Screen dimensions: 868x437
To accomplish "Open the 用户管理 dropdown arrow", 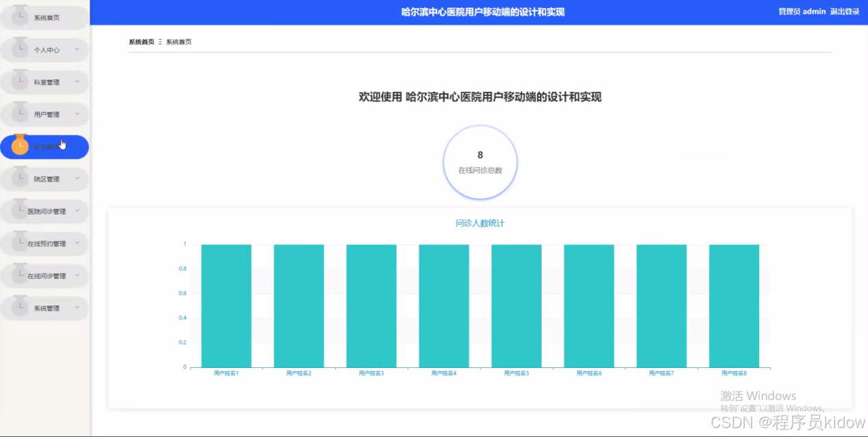I will (x=77, y=114).
